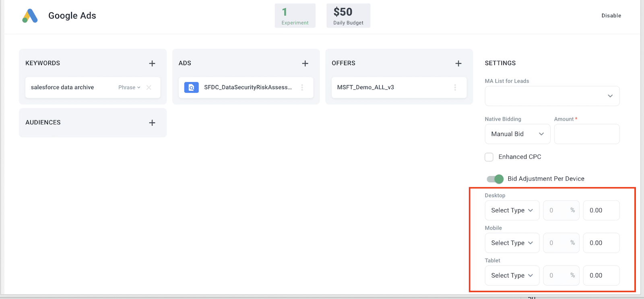644x299 pixels.
Task: Expand the MA List for Leads dropdown
Action: click(552, 96)
